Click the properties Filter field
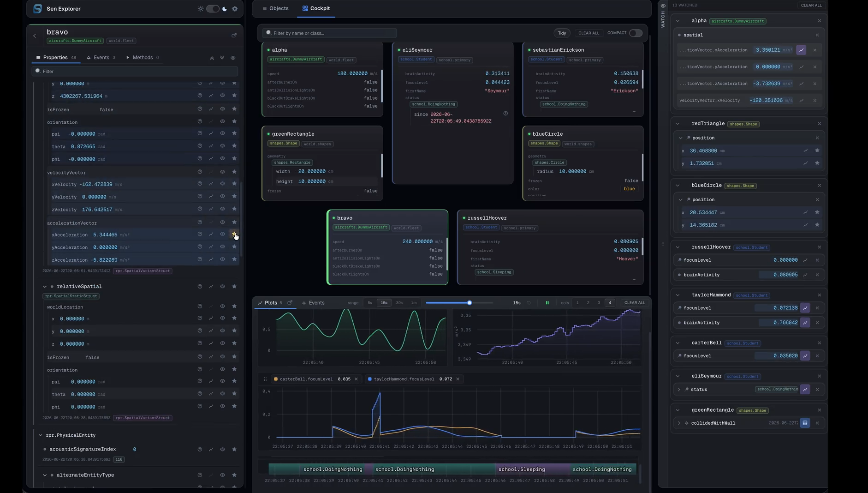The width and height of the screenshot is (868, 493). [135, 72]
